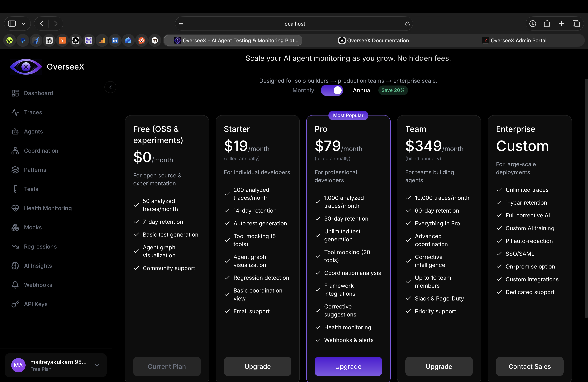
Task: Upgrade to the Pro plan
Action: (348, 366)
